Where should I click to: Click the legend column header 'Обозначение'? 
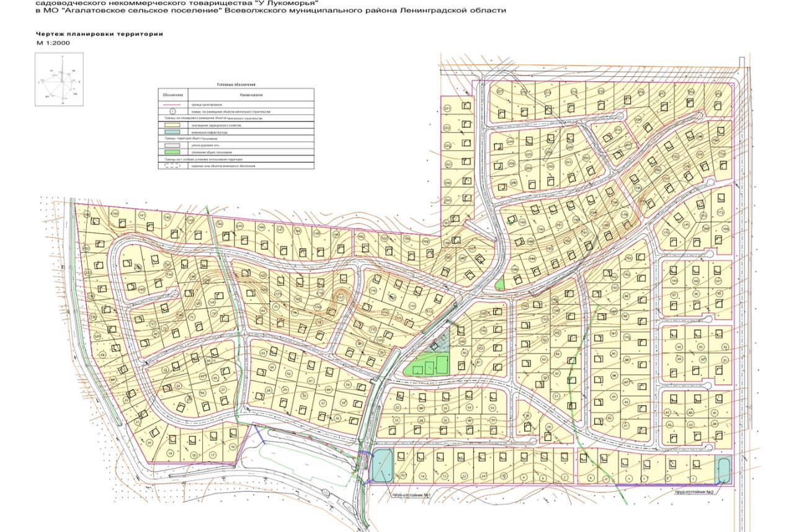(173, 95)
